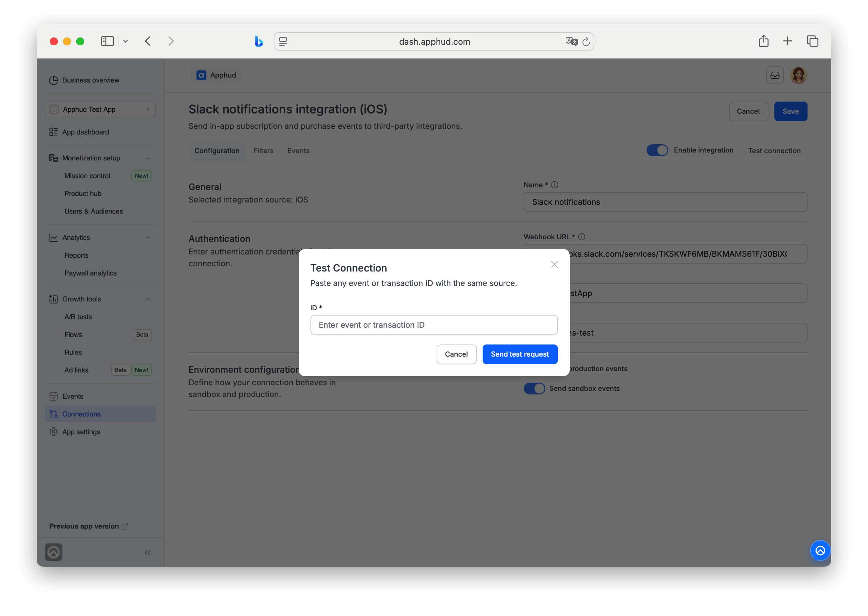Screen dimensions: 868x616
Task: Switch to the Filters tab
Action: coord(263,151)
